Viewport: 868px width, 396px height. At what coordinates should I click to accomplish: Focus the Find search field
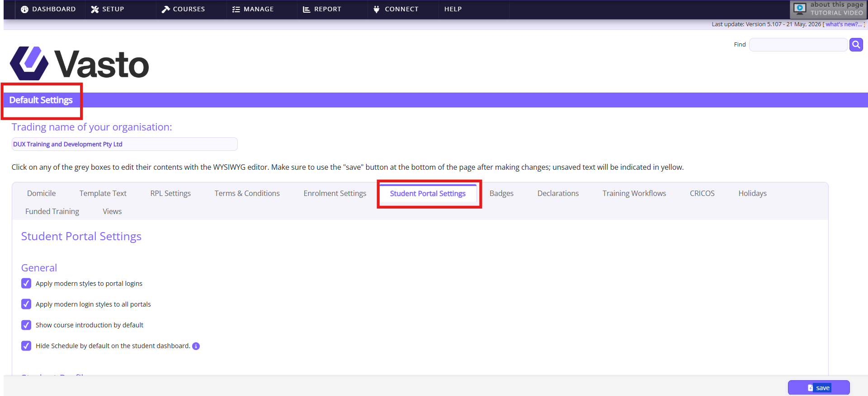click(798, 45)
